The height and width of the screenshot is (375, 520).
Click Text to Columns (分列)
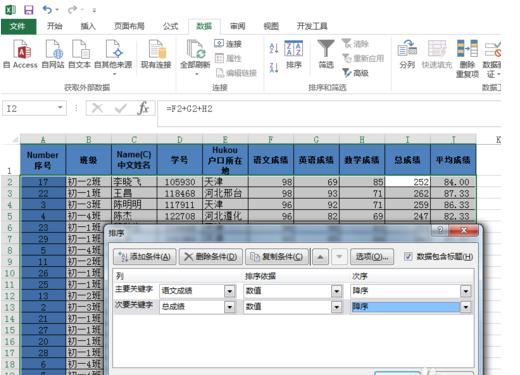[x=407, y=54]
